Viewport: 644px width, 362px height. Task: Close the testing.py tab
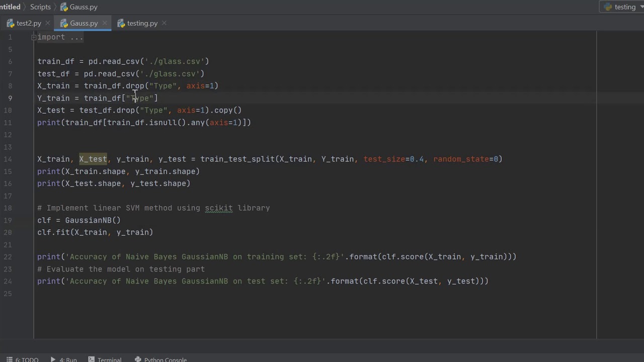pos(164,23)
